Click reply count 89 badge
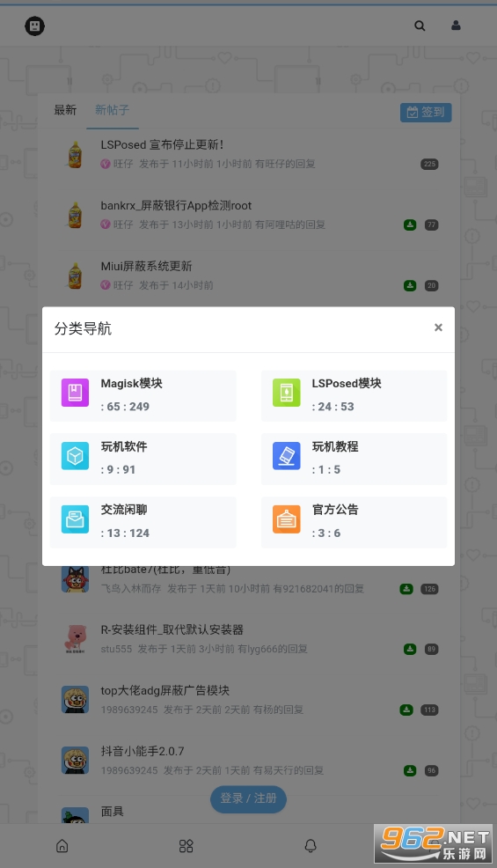The height and width of the screenshot is (868, 497). coord(432,649)
